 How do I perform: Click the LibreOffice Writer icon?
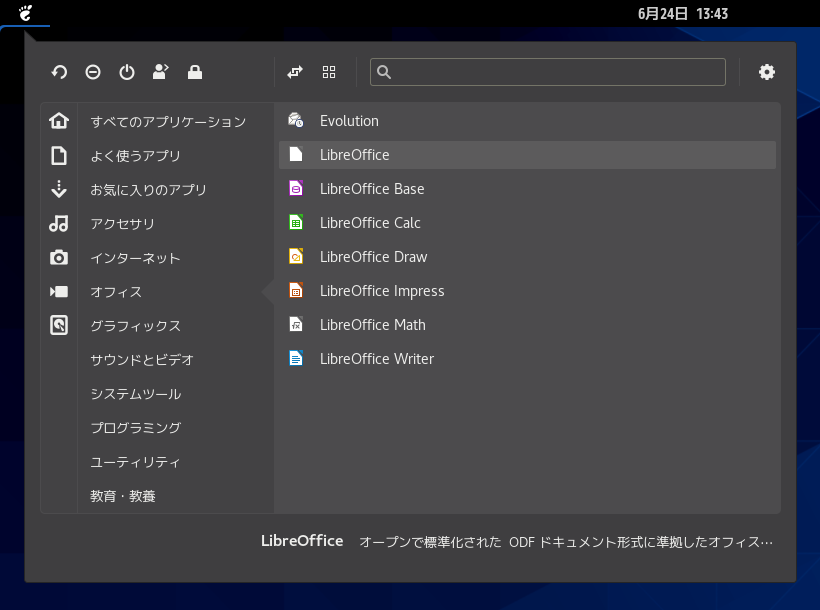[296, 358]
